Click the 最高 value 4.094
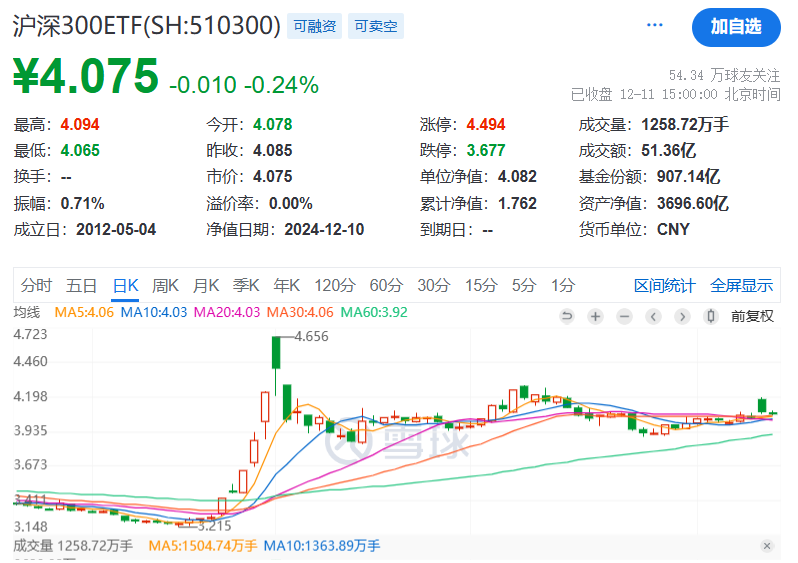Image resolution: width=798 pixels, height=563 pixels. pos(80,124)
